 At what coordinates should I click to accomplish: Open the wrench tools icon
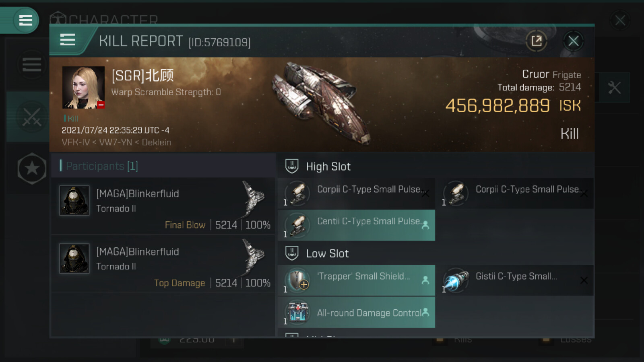pos(614,88)
